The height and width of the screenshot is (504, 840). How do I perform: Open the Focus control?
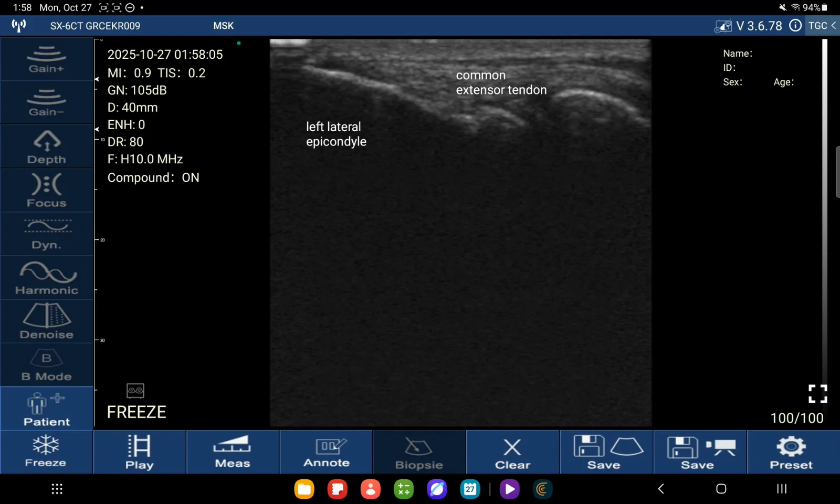[47, 190]
